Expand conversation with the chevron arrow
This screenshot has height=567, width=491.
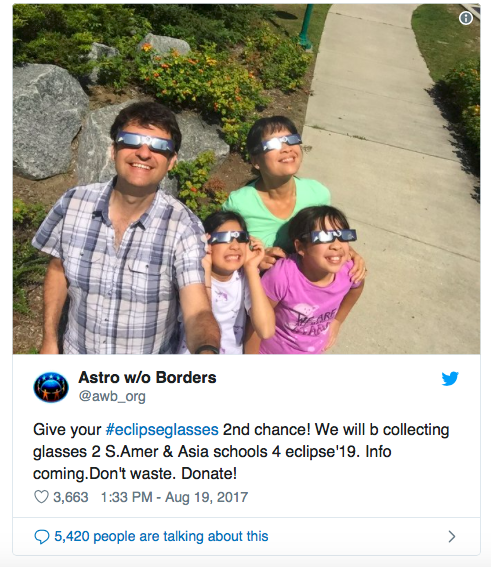(x=452, y=536)
